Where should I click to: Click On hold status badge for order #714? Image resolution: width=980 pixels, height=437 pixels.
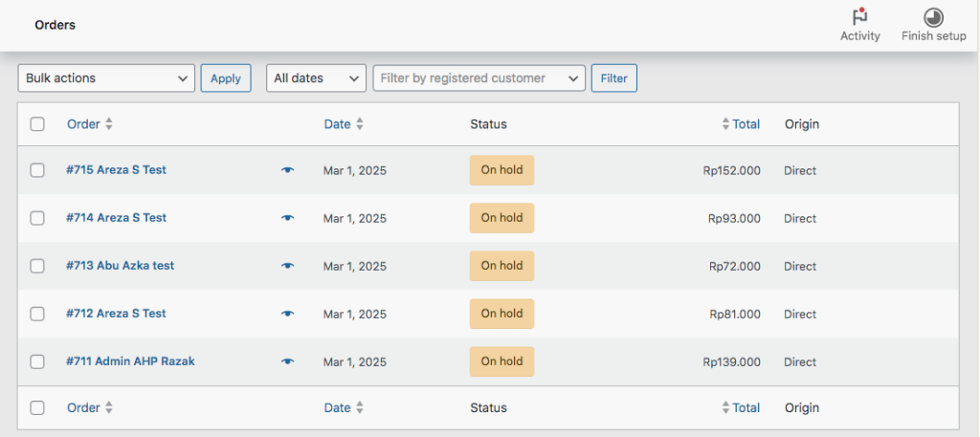(x=501, y=218)
